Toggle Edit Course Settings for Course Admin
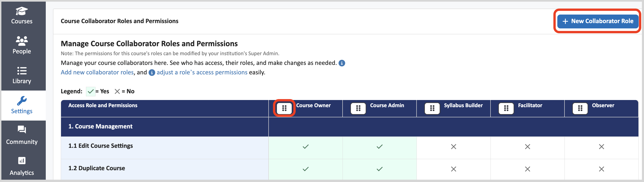The height and width of the screenshot is (182, 644). 380,147
